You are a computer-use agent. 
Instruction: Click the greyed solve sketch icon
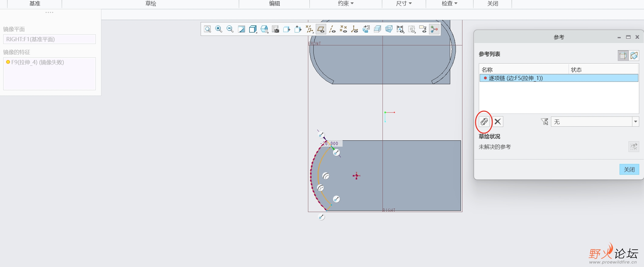(634, 147)
